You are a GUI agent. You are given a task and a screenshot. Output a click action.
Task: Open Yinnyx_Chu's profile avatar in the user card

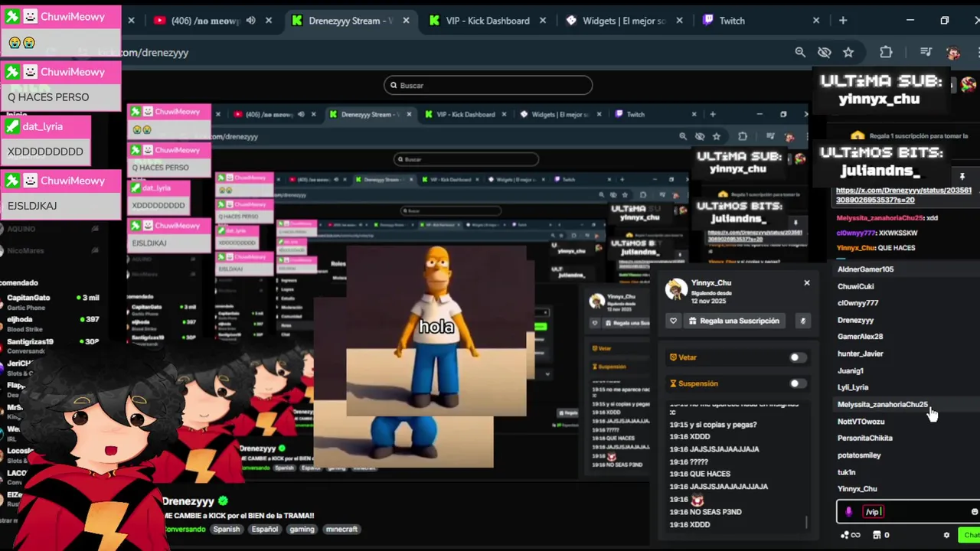[x=676, y=289]
